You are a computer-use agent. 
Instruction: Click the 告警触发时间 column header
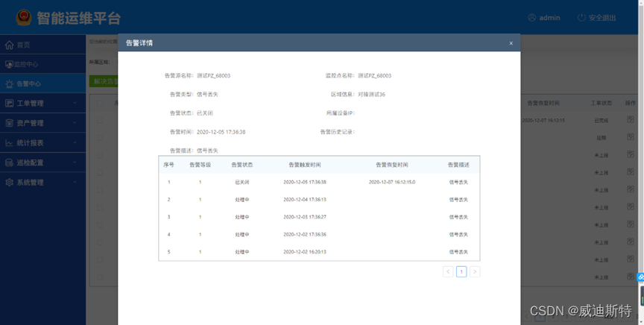click(305, 165)
